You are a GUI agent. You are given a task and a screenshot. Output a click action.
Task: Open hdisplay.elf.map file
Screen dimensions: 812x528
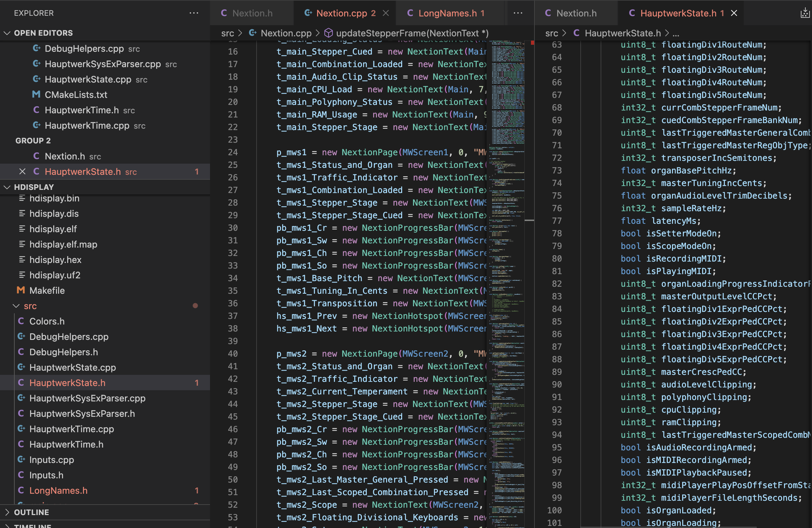pos(63,244)
